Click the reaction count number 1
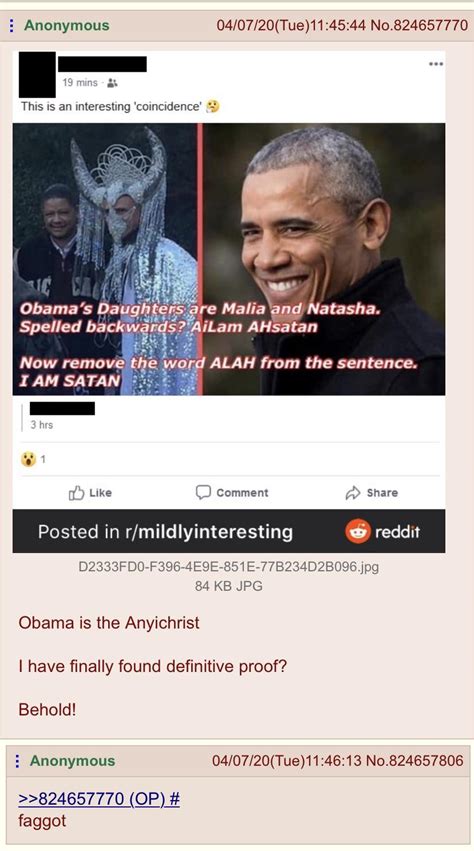The height and width of the screenshot is (851, 474). coord(43,460)
